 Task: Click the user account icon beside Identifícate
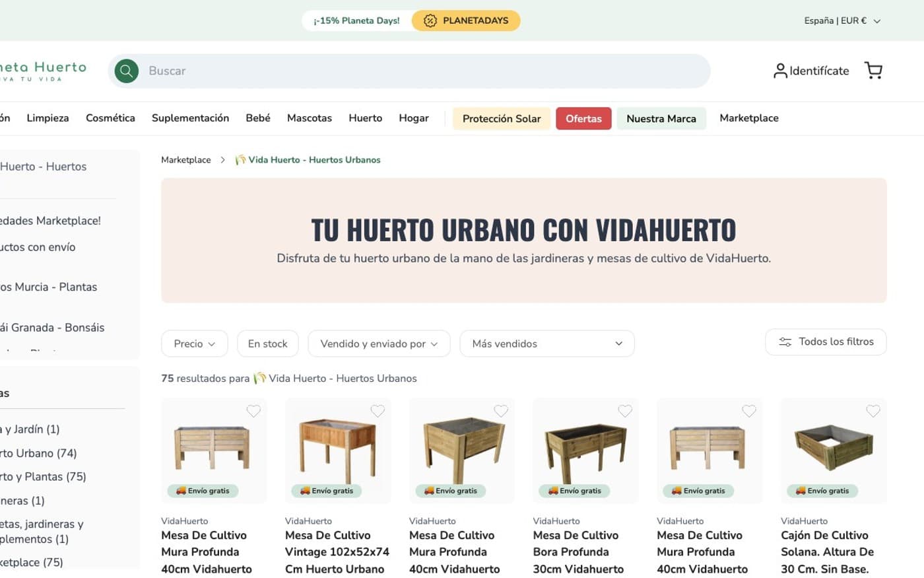780,71
